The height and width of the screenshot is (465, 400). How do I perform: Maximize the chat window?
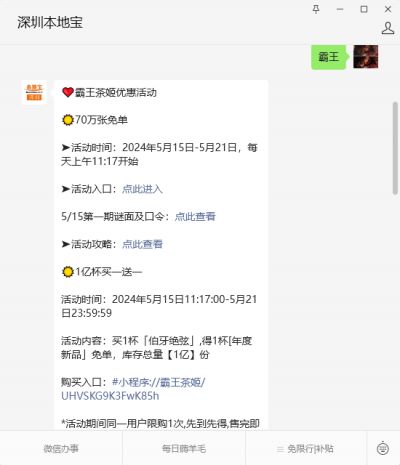(364, 9)
